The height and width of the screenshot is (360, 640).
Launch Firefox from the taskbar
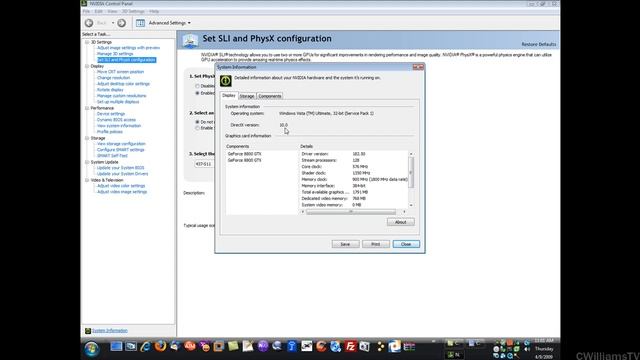[160, 346]
